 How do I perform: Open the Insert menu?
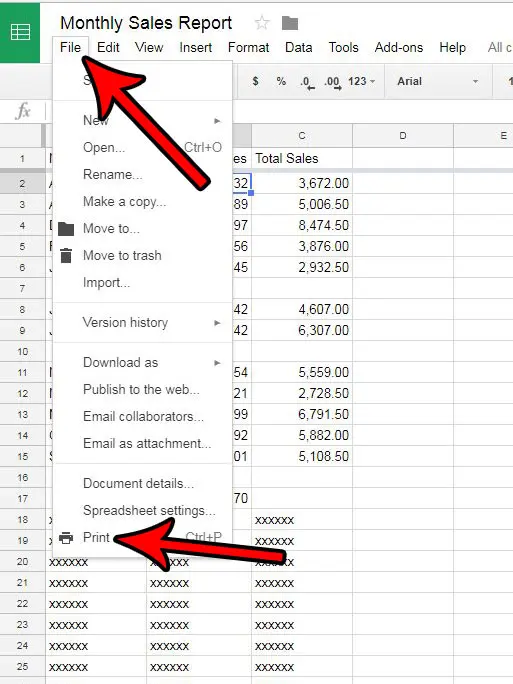tap(195, 47)
